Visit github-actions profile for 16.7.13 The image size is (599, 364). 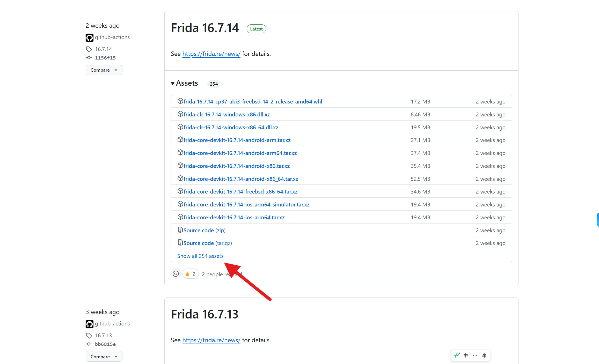(x=112, y=324)
